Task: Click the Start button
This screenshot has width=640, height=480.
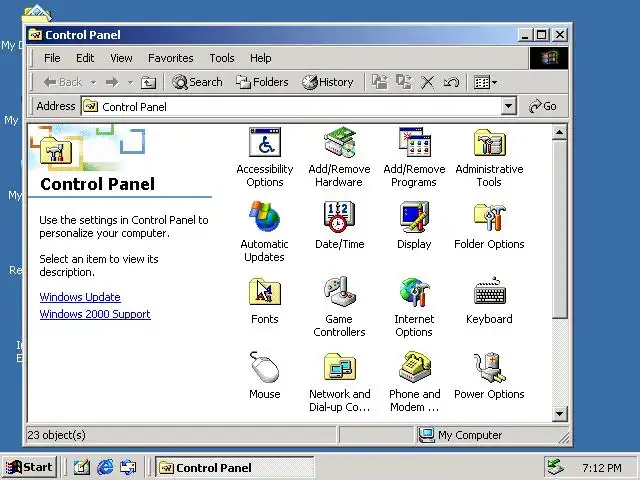Action: (29, 467)
